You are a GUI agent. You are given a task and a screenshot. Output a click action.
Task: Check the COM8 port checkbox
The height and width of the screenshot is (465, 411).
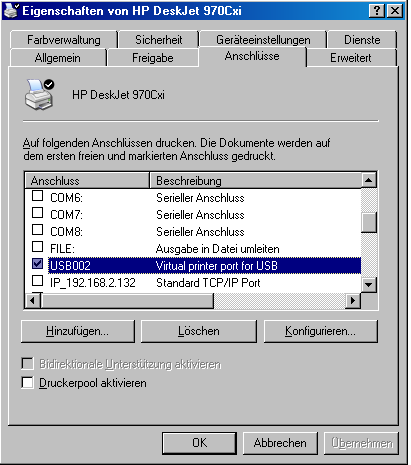[37, 230]
